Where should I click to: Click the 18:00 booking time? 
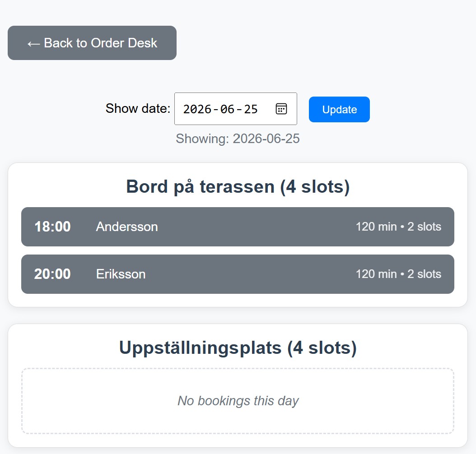coord(52,227)
